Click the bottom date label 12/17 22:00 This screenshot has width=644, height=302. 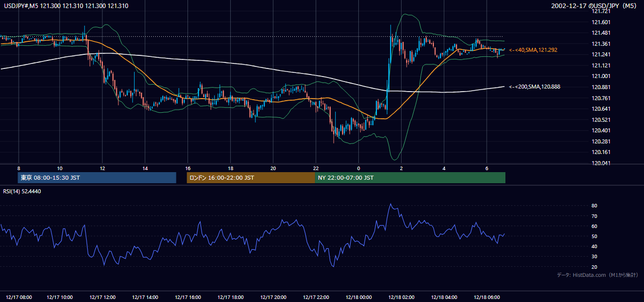coord(316,296)
